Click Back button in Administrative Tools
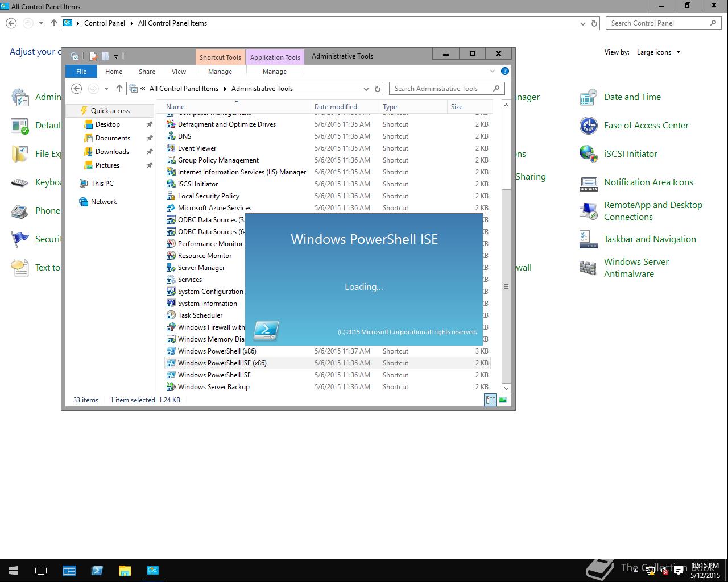 coord(77,89)
